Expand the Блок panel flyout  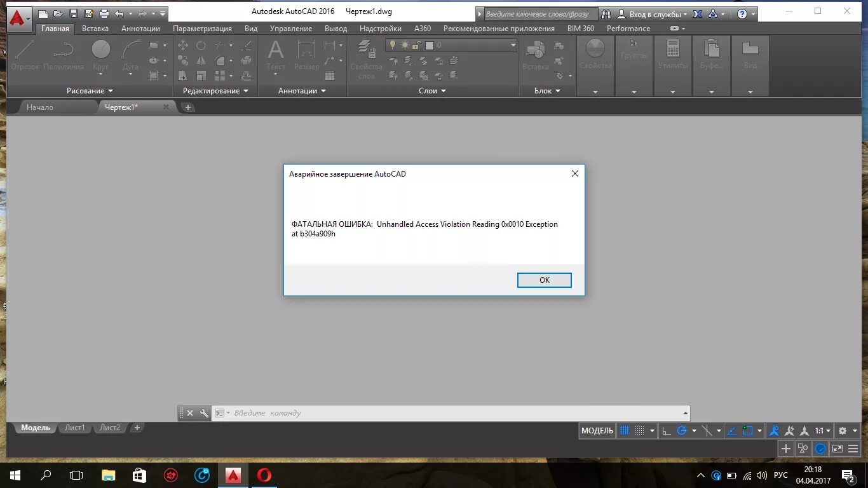(x=548, y=91)
